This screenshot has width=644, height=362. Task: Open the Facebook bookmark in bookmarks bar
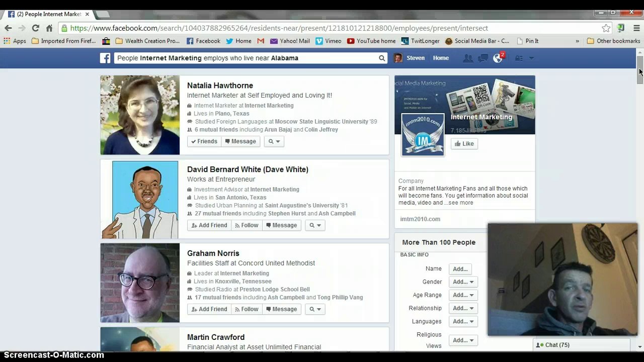pyautogui.click(x=203, y=41)
